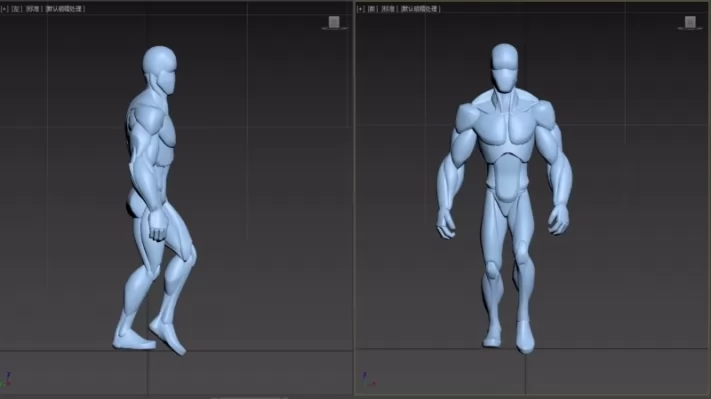Image resolution: width=711 pixels, height=399 pixels.
Task: Select the character's chest in the front view
Action: pos(505,131)
